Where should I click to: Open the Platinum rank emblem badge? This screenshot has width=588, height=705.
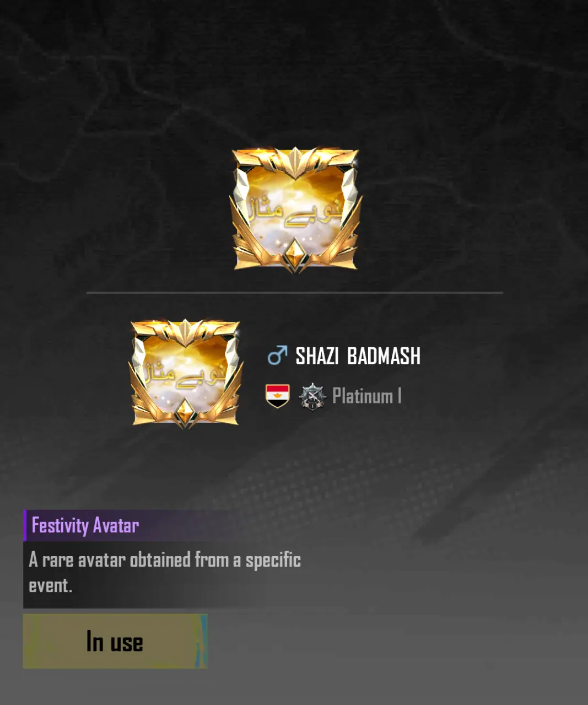click(312, 396)
